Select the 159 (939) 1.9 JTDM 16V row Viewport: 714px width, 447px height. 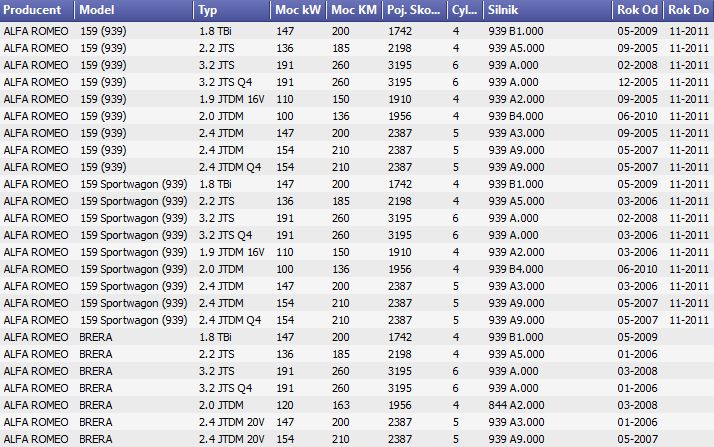tap(357, 99)
